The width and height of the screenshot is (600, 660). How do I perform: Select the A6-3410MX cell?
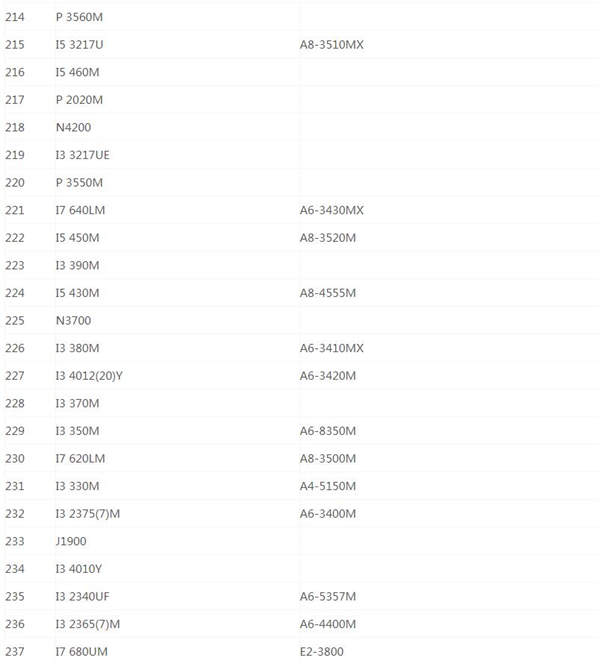tap(331, 348)
